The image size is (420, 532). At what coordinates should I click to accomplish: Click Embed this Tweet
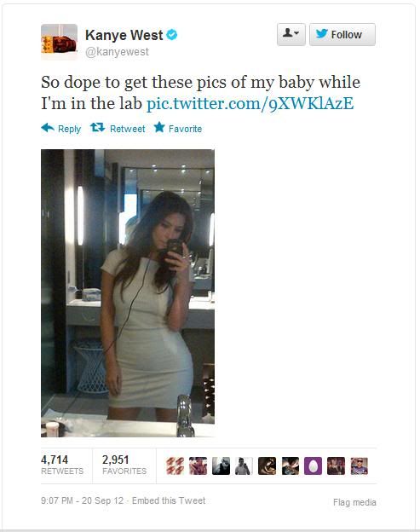(x=169, y=500)
